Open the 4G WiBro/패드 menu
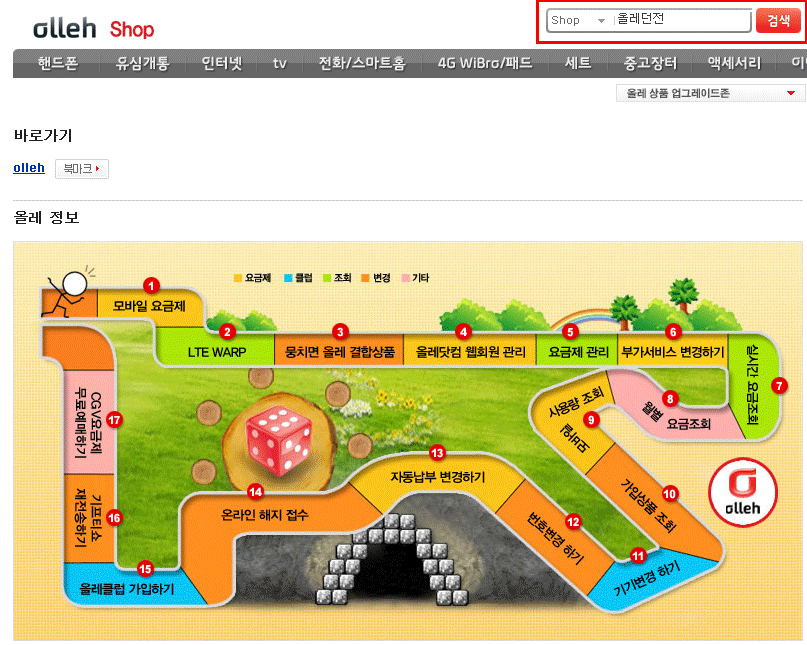807x645 pixels. click(x=485, y=63)
